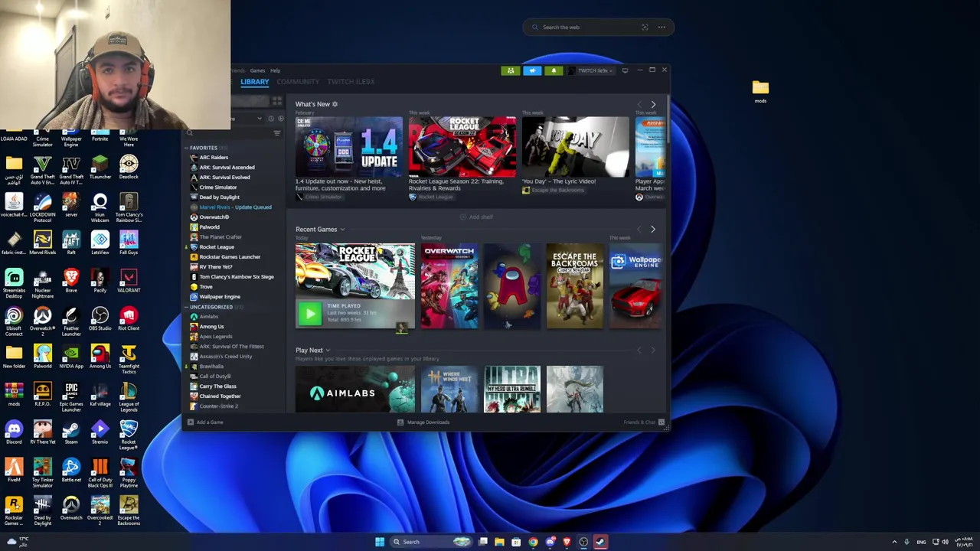Open My Hero Ultra Rumble cover
The width and height of the screenshot is (980, 551).
click(x=511, y=390)
